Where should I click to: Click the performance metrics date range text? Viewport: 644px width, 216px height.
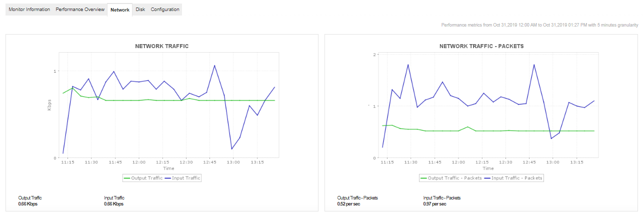pos(539,25)
